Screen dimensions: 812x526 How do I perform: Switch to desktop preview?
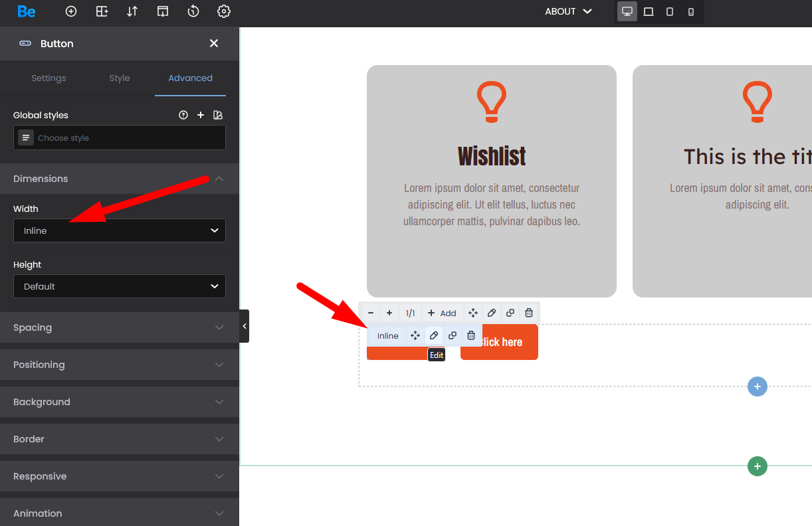pyautogui.click(x=627, y=11)
